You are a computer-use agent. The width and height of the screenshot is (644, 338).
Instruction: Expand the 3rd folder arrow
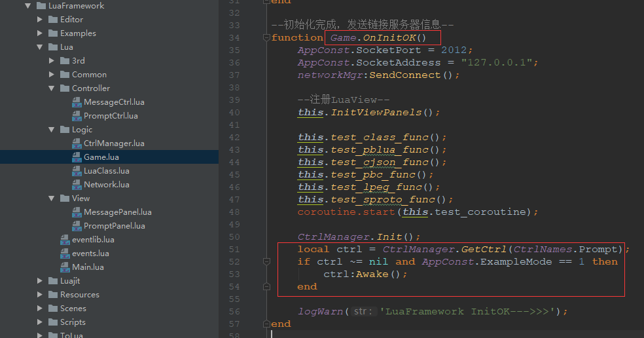[52, 60]
